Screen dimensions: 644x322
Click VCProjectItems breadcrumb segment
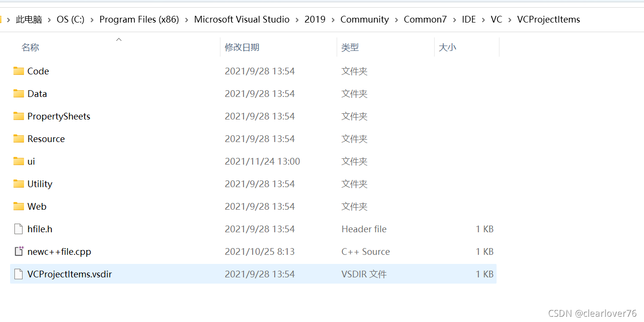coord(548,20)
